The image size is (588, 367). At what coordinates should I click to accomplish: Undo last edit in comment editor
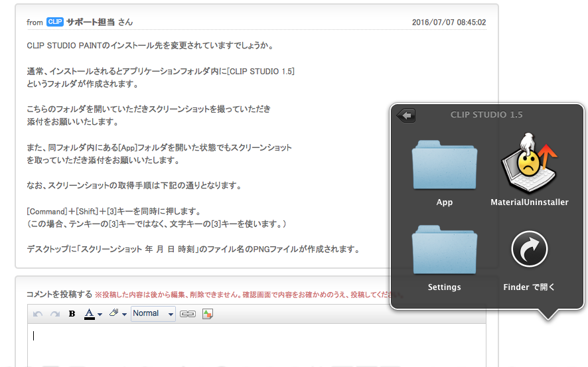(x=38, y=314)
